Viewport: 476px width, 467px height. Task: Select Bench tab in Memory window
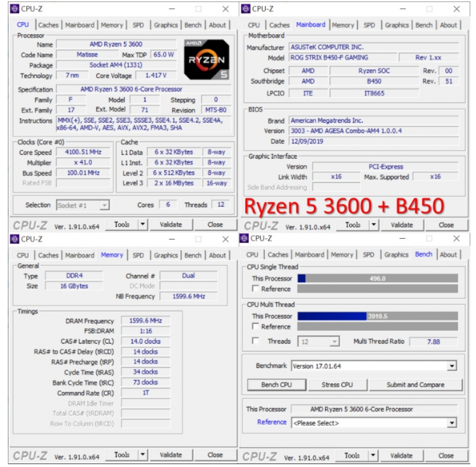pyautogui.click(x=193, y=255)
